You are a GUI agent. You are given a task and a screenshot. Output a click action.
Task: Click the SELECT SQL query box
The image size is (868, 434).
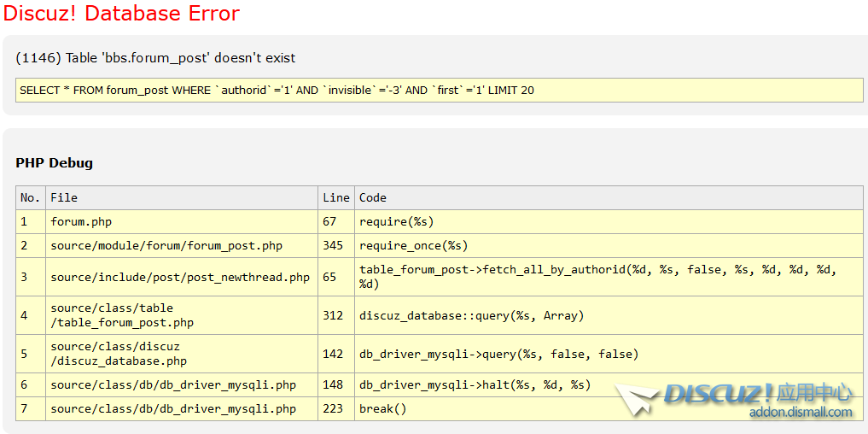440,90
